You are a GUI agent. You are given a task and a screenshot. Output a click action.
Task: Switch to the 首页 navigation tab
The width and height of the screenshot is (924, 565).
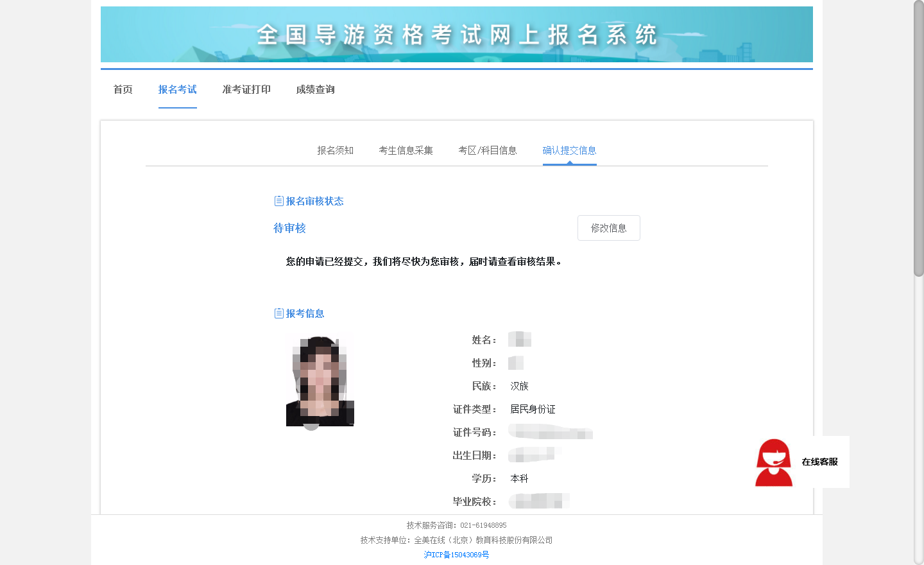point(122,89)
